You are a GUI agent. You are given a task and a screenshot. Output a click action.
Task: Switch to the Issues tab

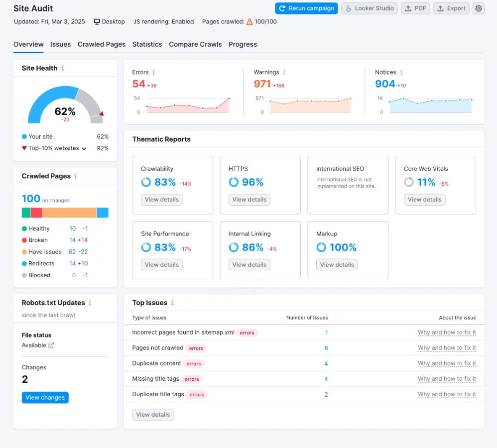tap(60, 44)
